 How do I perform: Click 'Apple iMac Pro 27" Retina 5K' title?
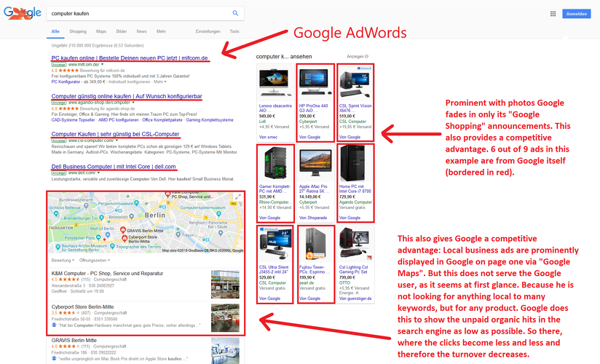(x=314, y=189)
